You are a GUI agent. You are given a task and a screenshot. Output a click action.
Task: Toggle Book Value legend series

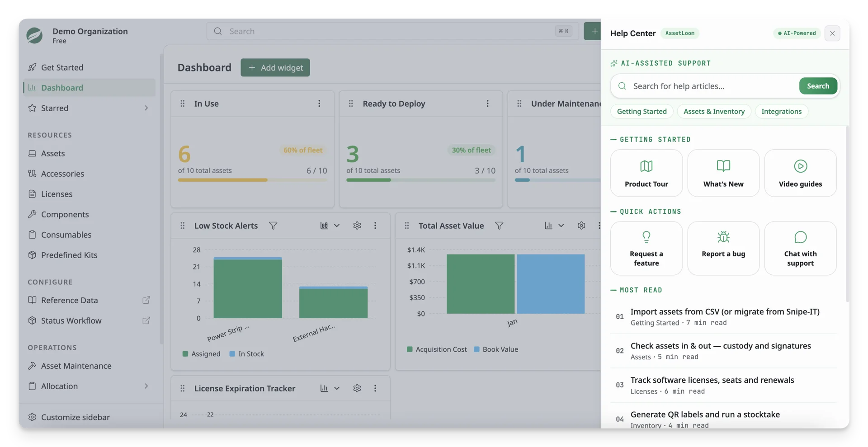tap(495, 349)
